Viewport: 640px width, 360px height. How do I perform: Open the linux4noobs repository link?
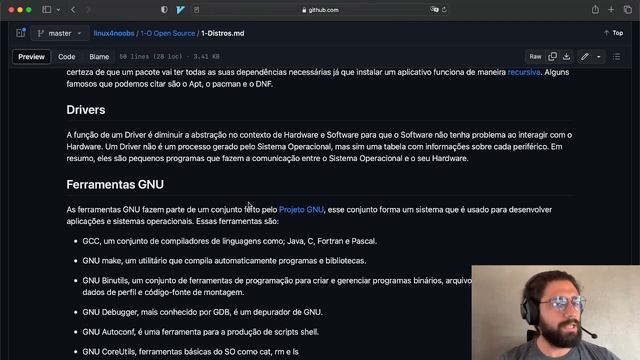click(x=114, y=33)
